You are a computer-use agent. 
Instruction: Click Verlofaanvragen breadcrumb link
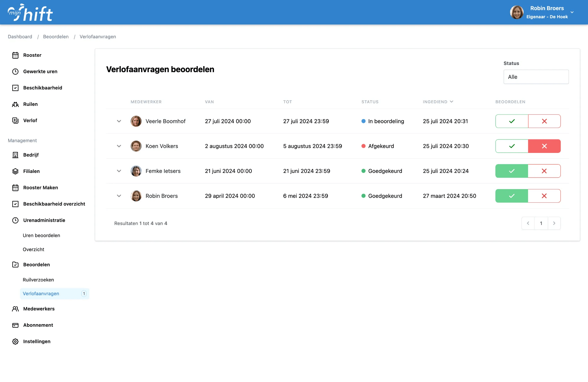(x=98, y=37)
